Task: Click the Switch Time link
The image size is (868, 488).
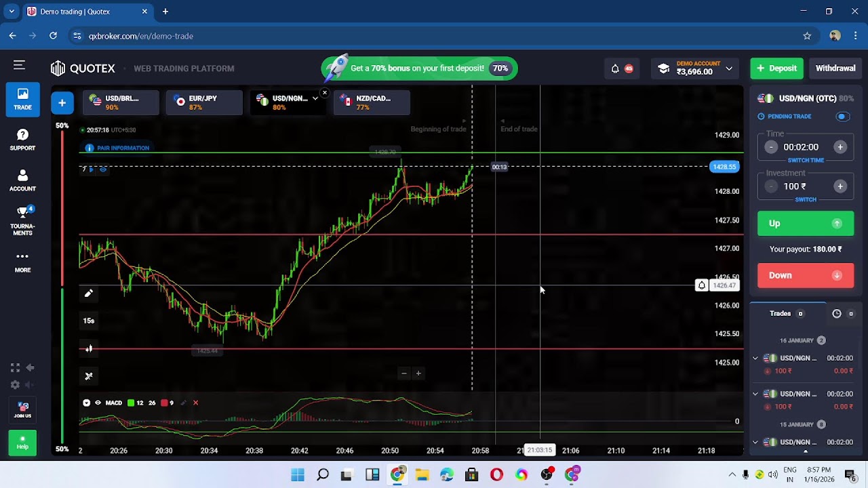Action: pos(806,160)
